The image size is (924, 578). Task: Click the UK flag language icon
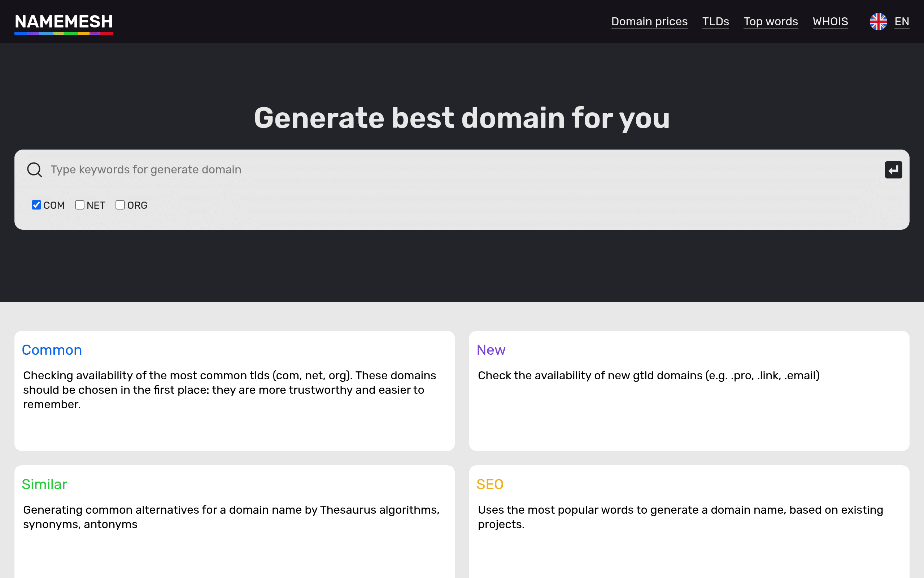(x=878, y=21)
